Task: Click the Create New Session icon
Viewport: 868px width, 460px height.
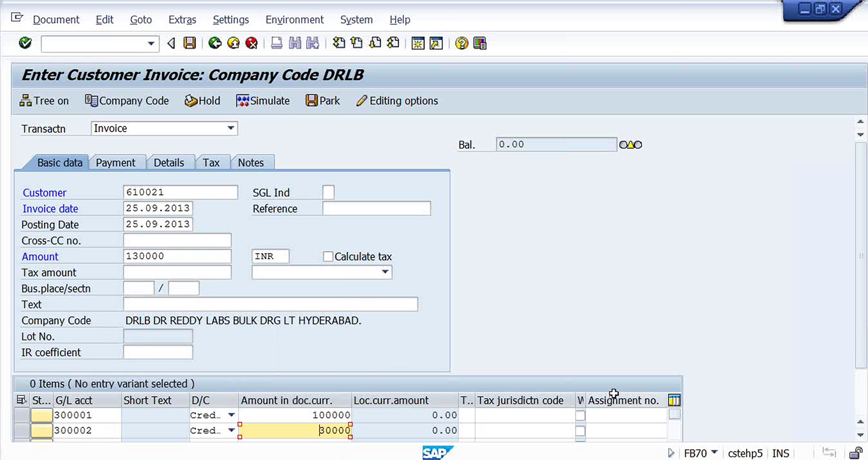Action: 418,43
